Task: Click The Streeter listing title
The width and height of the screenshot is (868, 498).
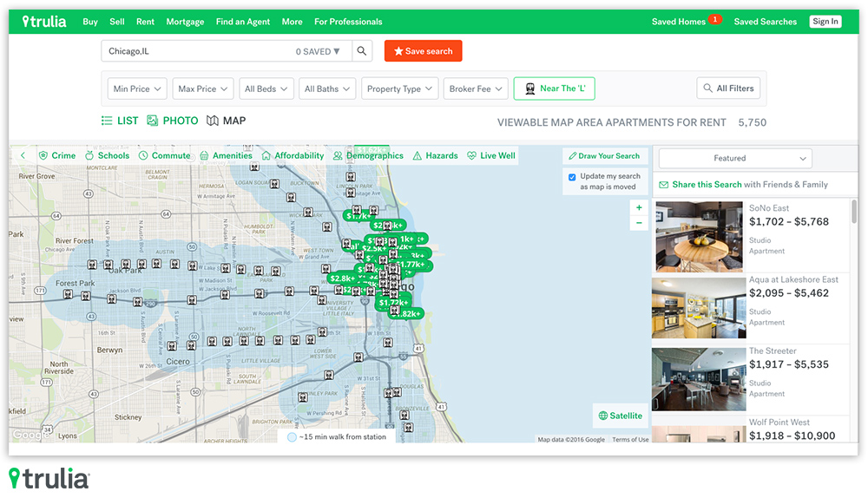Action: pos(773,351)
